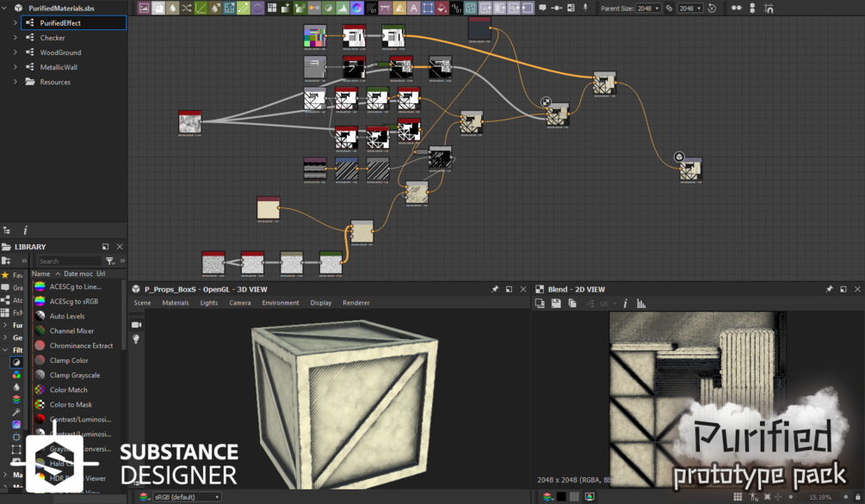Screen dimensions: 865x504
Task: Dock or float the Library panel
Action: [105, 247]
